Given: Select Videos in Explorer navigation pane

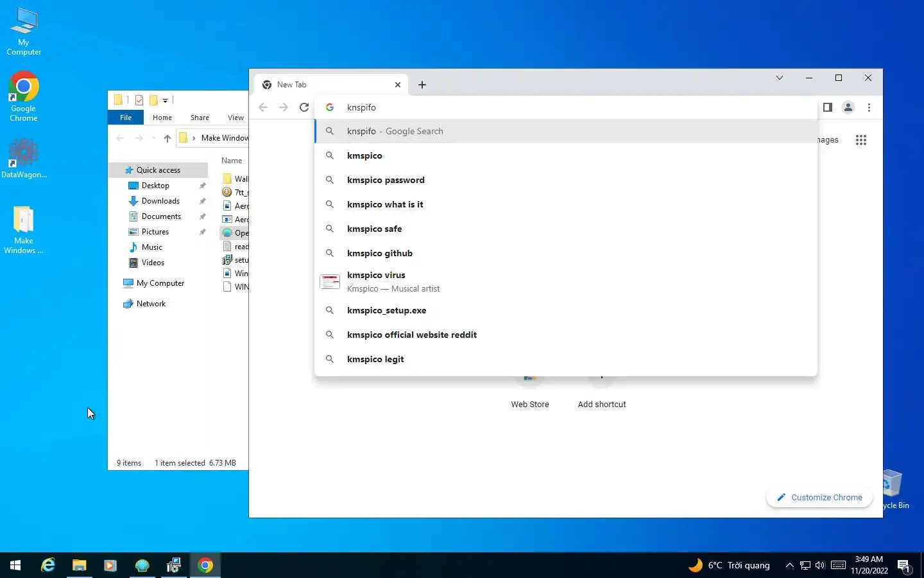Looking at the screenshot, I should pos(153,263).
